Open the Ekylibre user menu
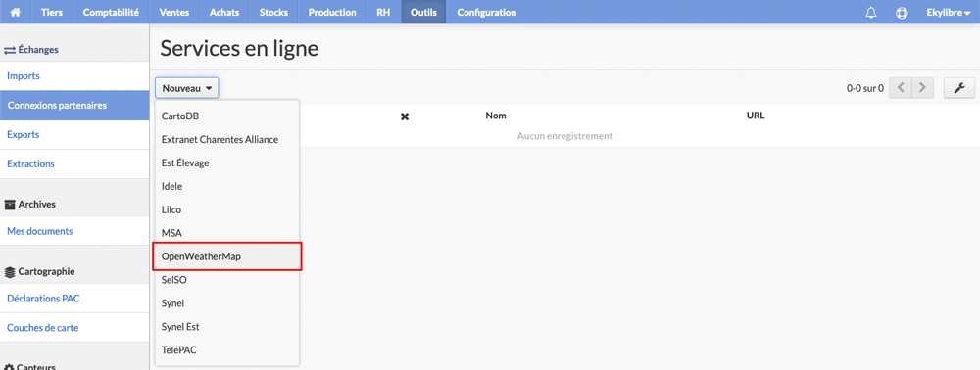The height and width of the screenshot is (370, 980). click(x=948, y=12)
